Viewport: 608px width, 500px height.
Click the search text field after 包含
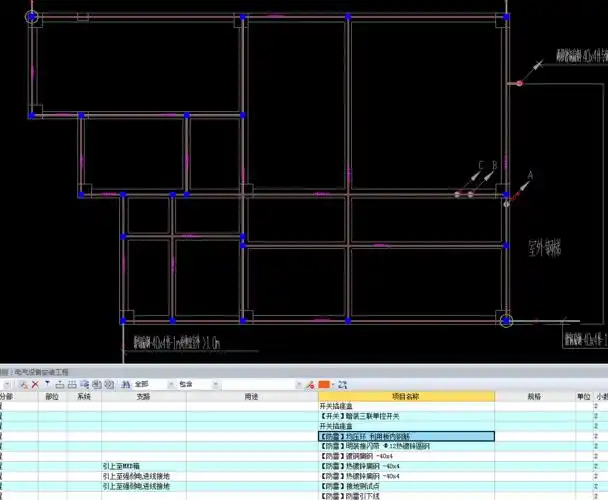(x=262, y=384)
